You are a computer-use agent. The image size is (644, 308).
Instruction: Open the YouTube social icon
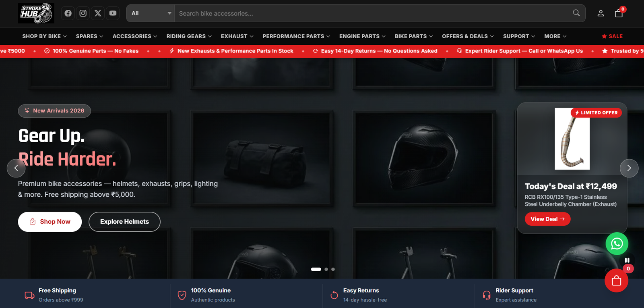click(x=113, y=13)
